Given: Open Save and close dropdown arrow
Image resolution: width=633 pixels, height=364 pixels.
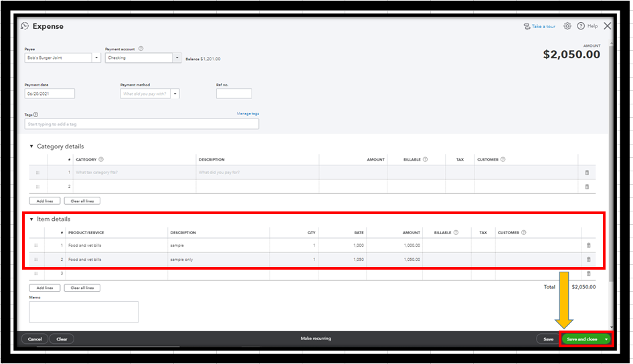Looking at the screenshot, I should pyautogui.click(x=606, y=339).
